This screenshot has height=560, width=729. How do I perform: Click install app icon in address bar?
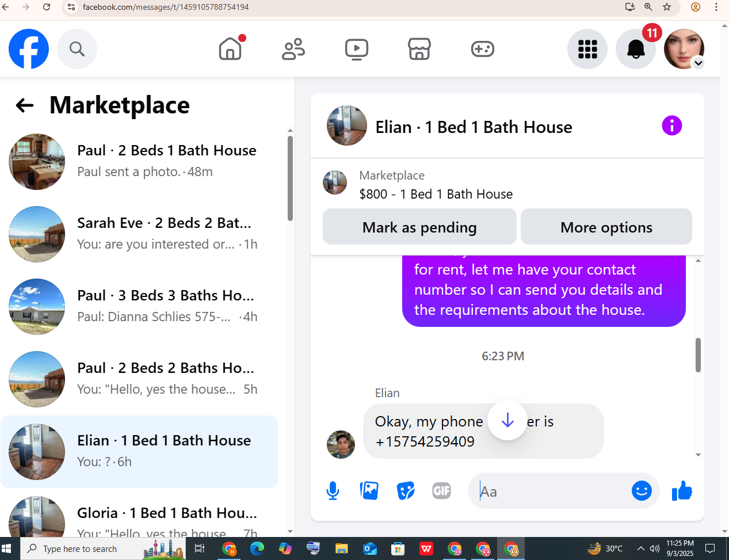(x=630, y=7)
